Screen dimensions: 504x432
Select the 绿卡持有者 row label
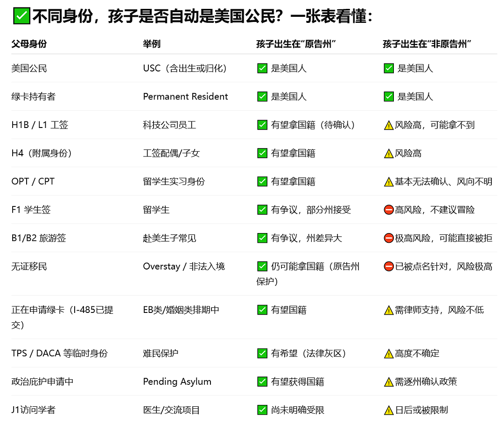tap(34, 97)
